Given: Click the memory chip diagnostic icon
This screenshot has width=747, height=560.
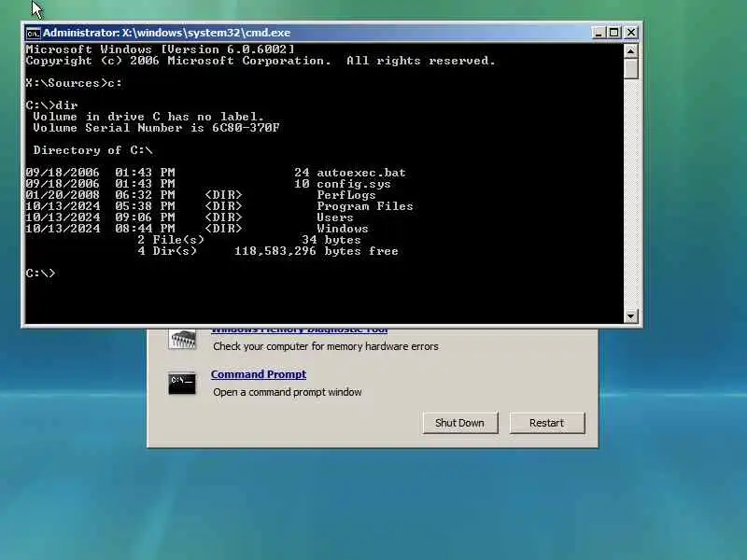Looking at the screenshot, I should click(x=182, y=340).
